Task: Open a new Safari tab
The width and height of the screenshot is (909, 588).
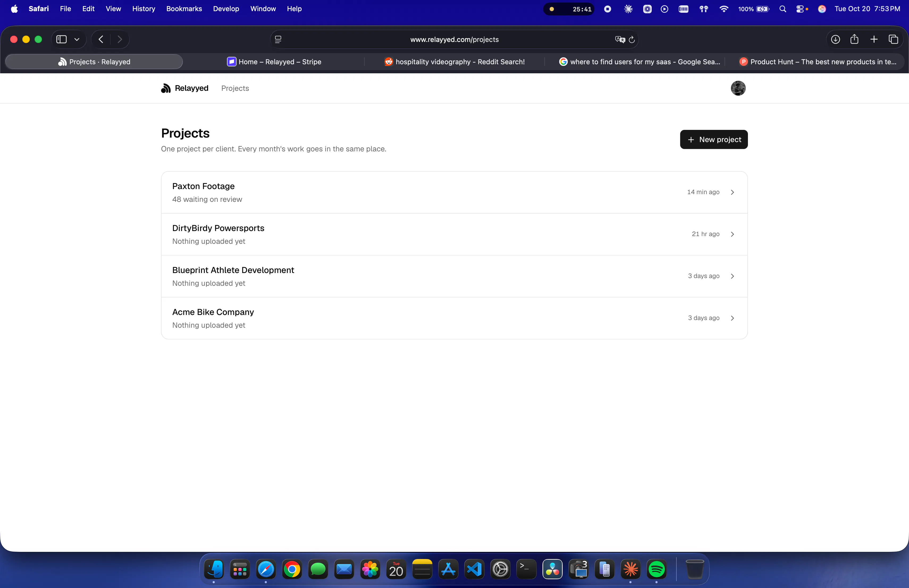Action: click(x=874, y=39)
